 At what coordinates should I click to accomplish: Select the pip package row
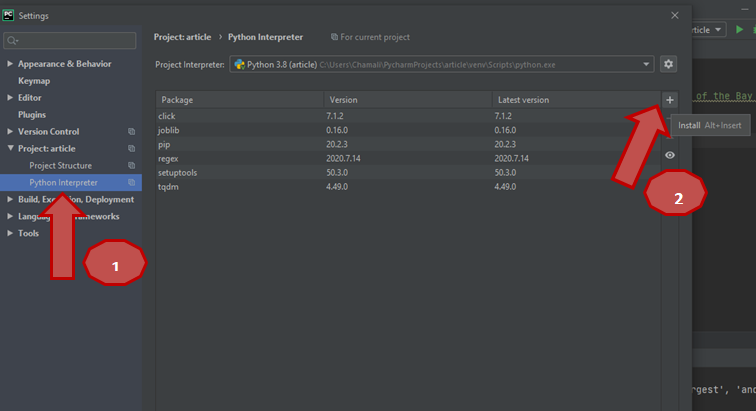click(x=408, y=144)
